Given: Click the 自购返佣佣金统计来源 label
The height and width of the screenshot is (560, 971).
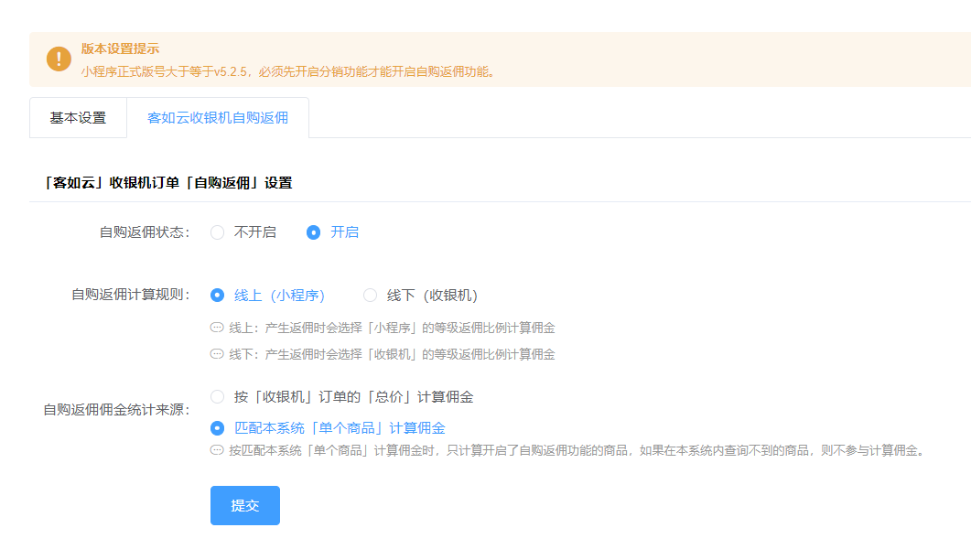Looking at the screenshot, I should pos(116,410).
